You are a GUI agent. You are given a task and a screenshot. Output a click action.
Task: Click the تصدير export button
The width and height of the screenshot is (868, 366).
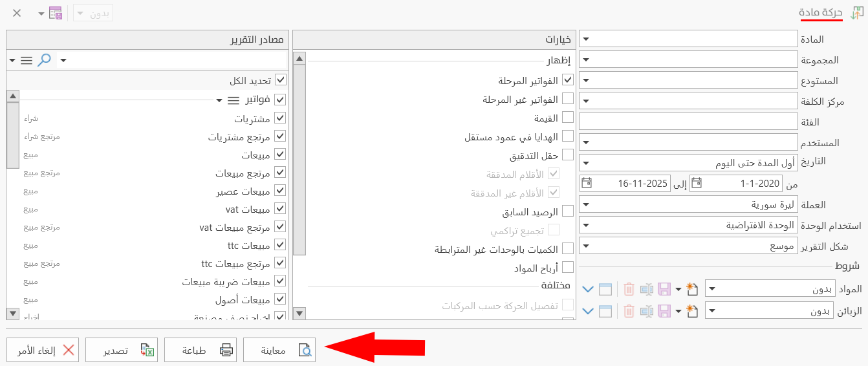coord(122,350)
